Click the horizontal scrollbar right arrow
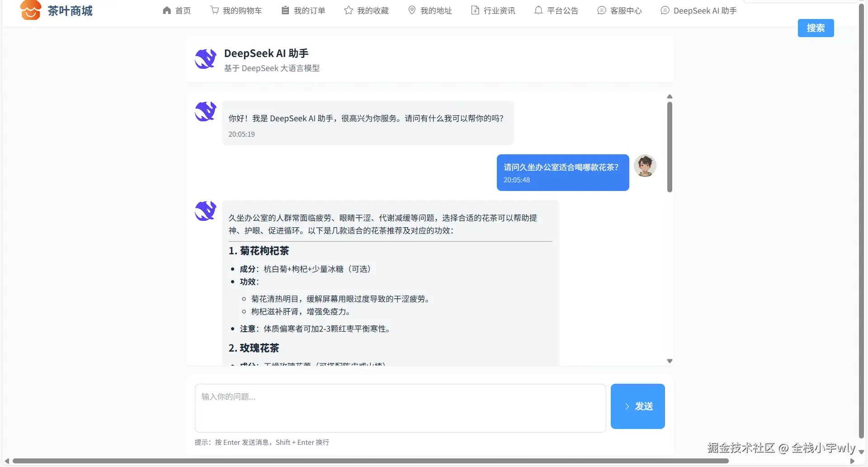Viewport: 868px width, 467px height. pos(852,461)
